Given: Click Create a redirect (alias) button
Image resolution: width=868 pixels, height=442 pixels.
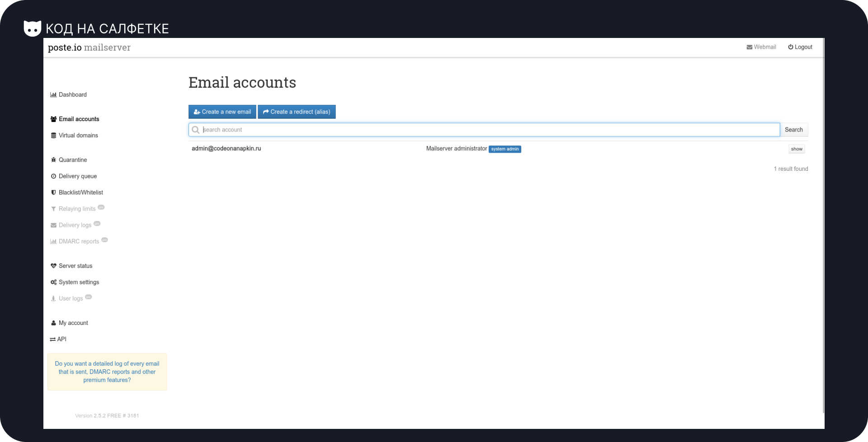Looking at the screenshot, I should (297, 112).
